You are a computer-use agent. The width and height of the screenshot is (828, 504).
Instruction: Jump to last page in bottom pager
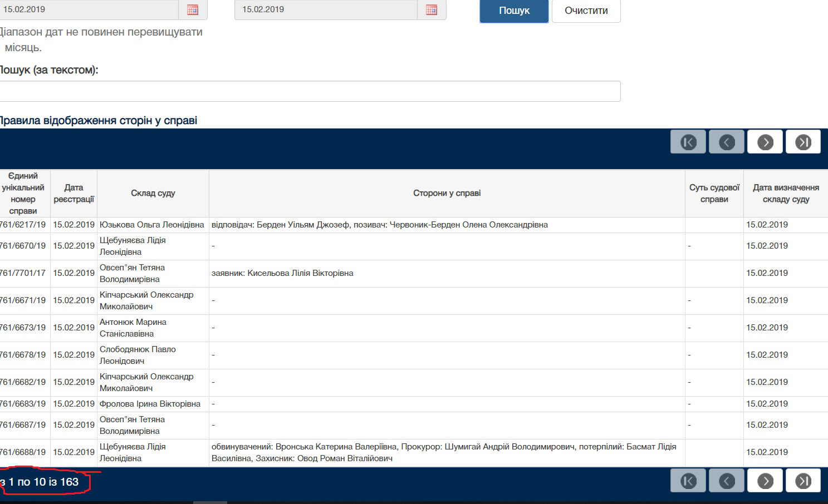pyautogui.click(x=802, y=481)
